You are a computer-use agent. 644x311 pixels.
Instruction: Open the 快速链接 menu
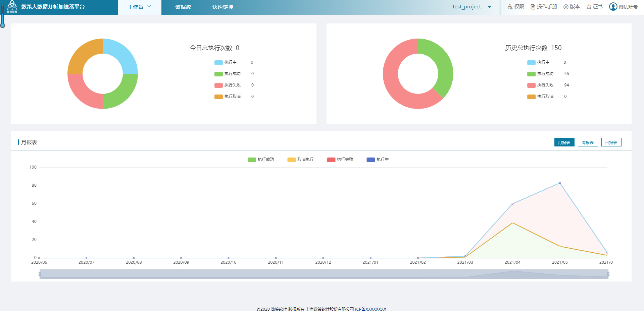click(x=223, y=7)
